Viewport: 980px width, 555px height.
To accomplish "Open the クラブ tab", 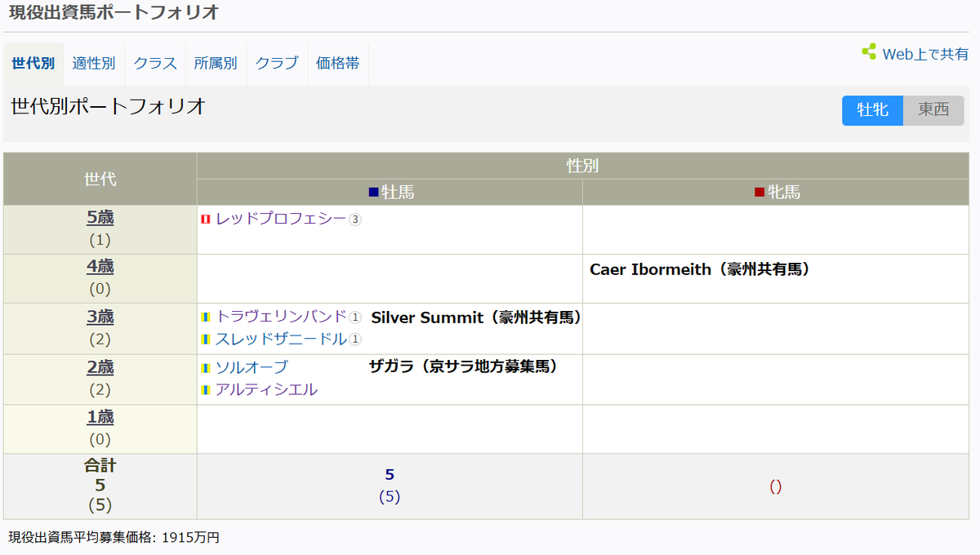I will click(277, 64).
